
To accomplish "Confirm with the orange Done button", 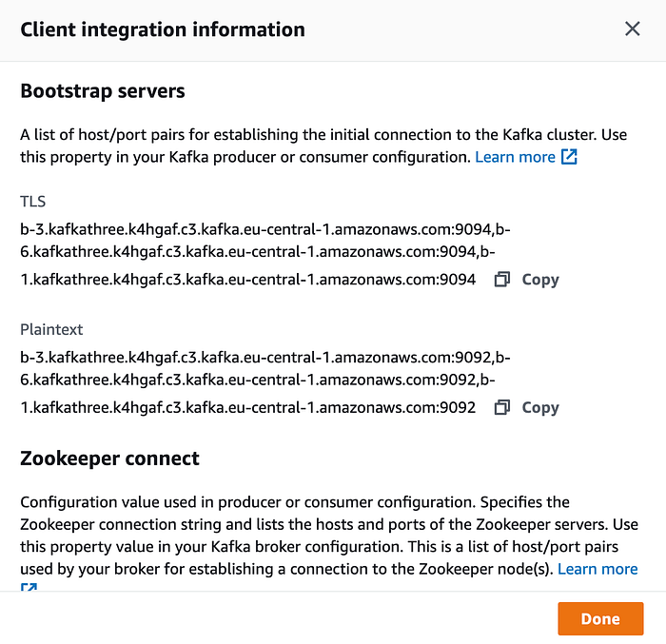I will pos(600,618).
